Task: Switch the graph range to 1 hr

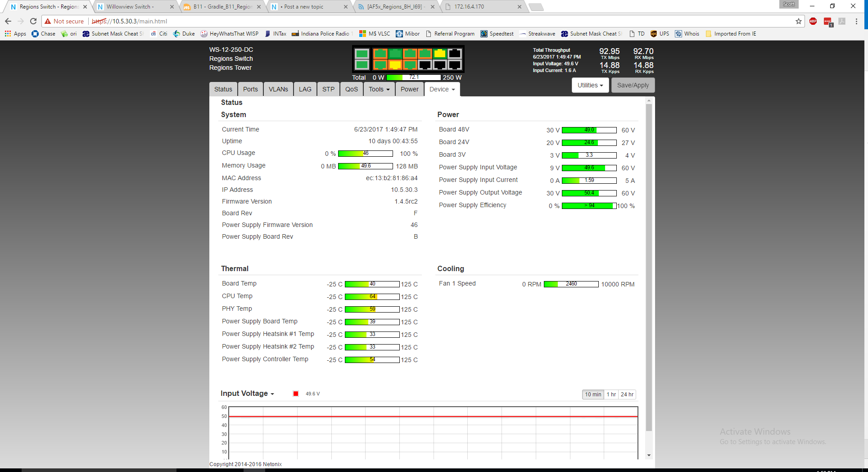Action: 611,395
